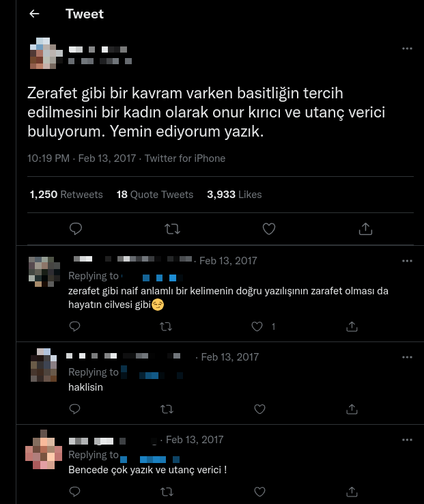Open more options on the zarafet reply
This screenshot has width=424, height=504.
[407, 261]
